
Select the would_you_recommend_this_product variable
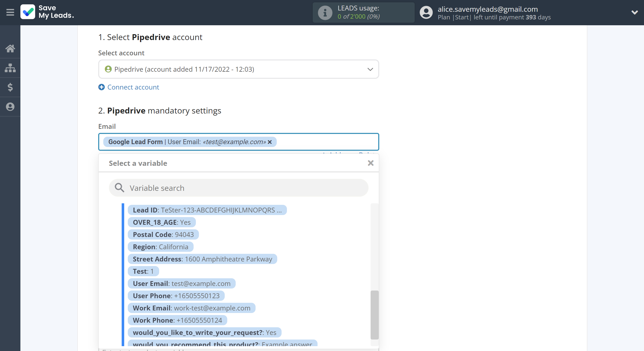(222, 343)
